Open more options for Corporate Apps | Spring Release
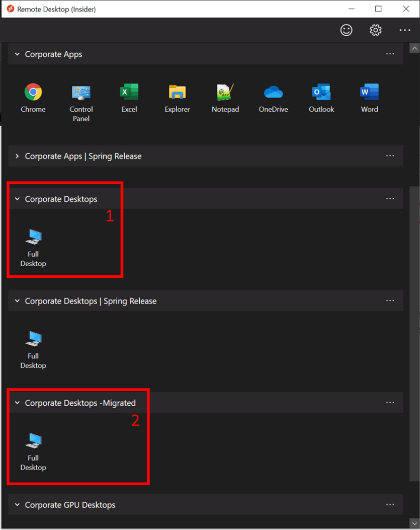The height and width of the screenshot is (530, 420). click(x=390, y=156)
